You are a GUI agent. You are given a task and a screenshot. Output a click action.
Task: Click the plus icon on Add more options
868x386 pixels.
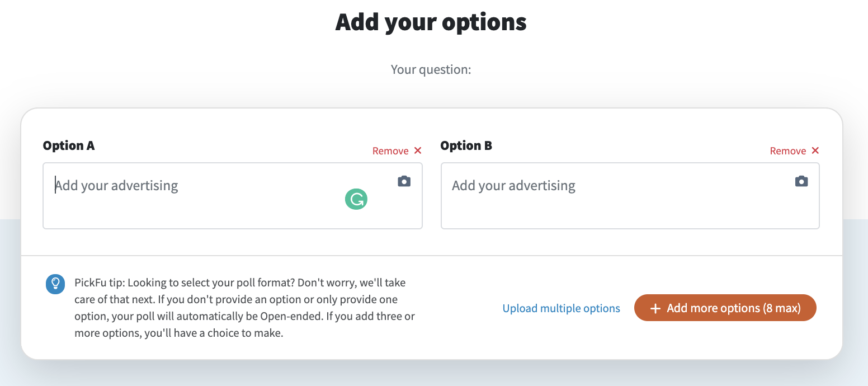click(x=655, y=308)
